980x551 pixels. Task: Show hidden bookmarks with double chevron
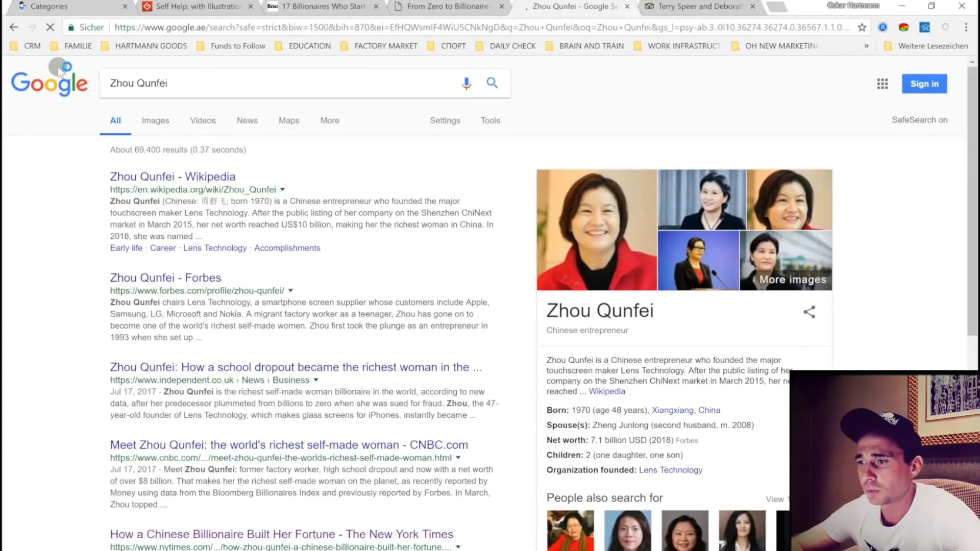(866, 46)
